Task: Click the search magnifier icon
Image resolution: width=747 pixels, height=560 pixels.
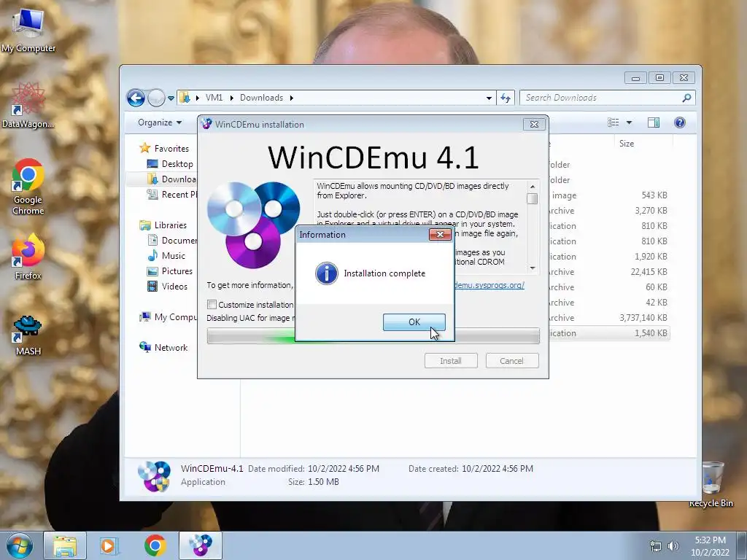Action: pyautogui.click(x=686, y=98)
